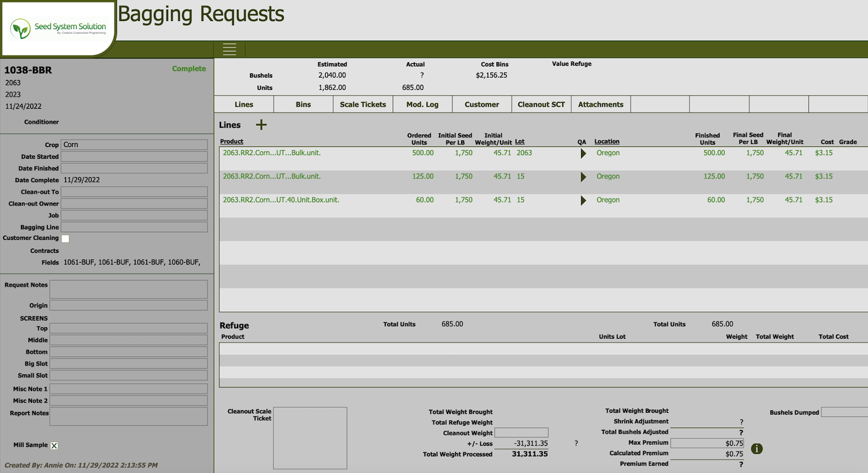Uncheck the Mill Sample checkbox

point(54,446)
